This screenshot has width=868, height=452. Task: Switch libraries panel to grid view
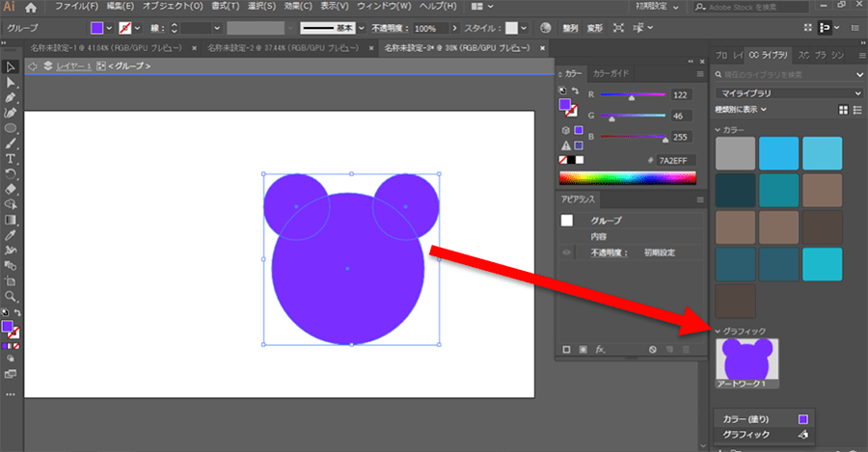pyautogui.click(x=842, y=110)
